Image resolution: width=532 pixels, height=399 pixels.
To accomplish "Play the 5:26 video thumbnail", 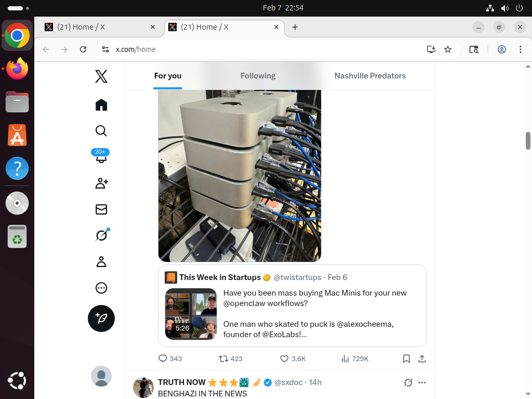I will tap(191, 314).
